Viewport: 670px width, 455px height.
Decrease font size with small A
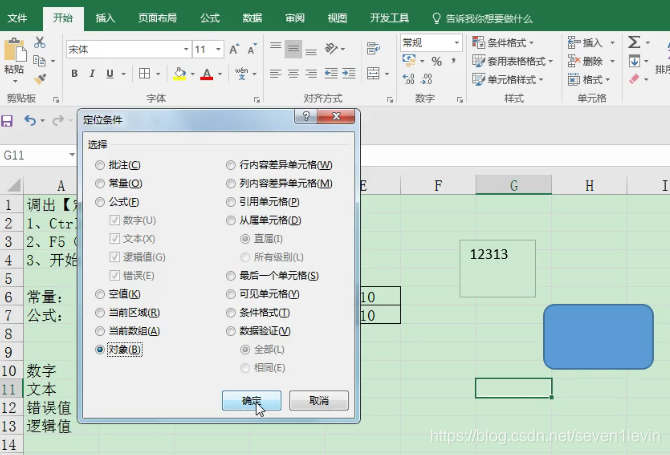(252, 49)
